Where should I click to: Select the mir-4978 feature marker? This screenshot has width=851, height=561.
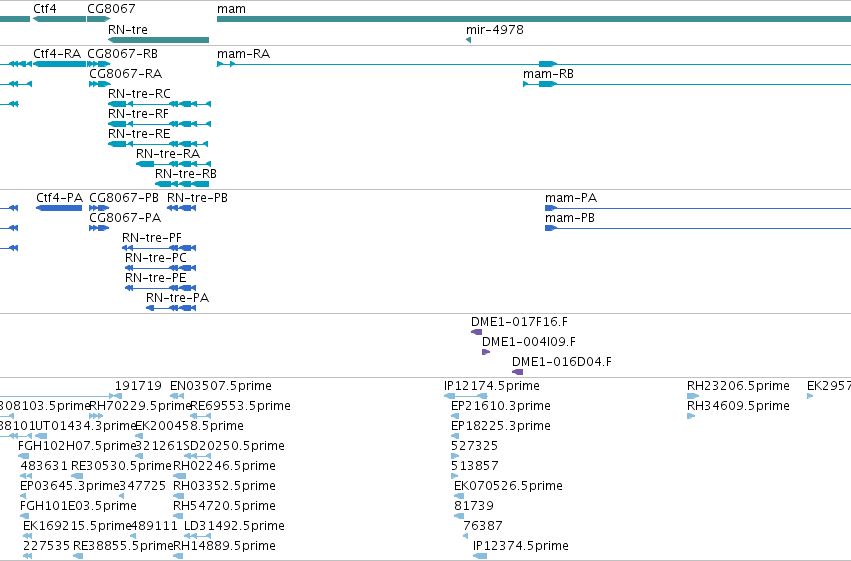click(468, 40)
